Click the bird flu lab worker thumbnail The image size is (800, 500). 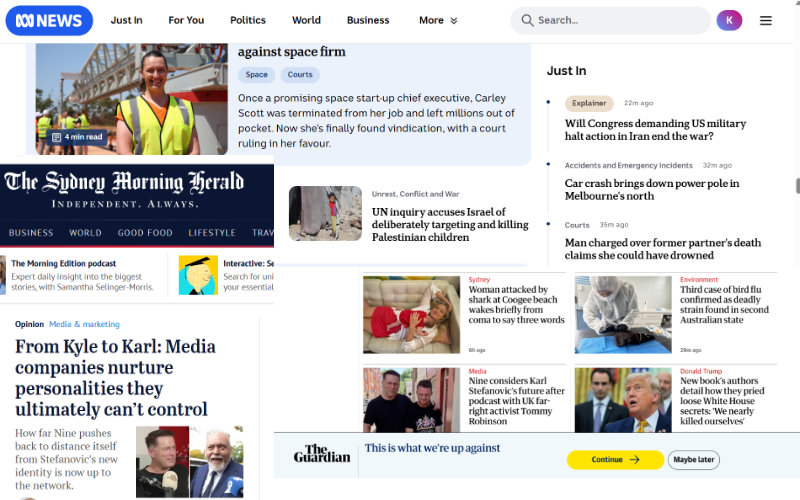pos(623,315)
